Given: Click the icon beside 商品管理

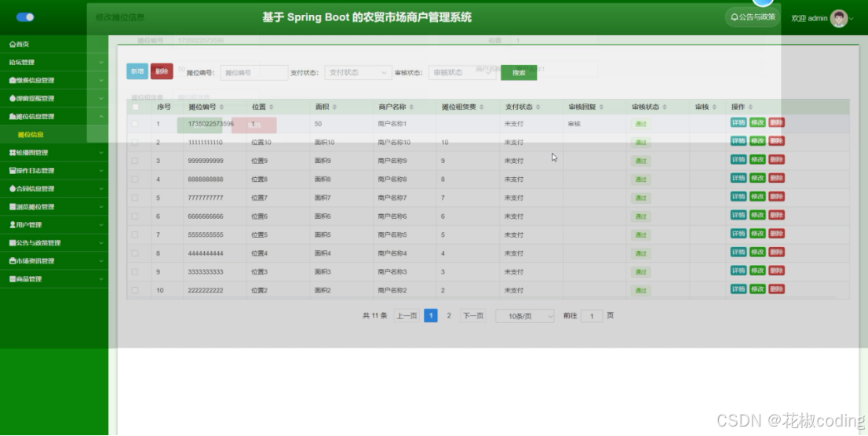Looking at the screenshot, I should coord(13,279).
